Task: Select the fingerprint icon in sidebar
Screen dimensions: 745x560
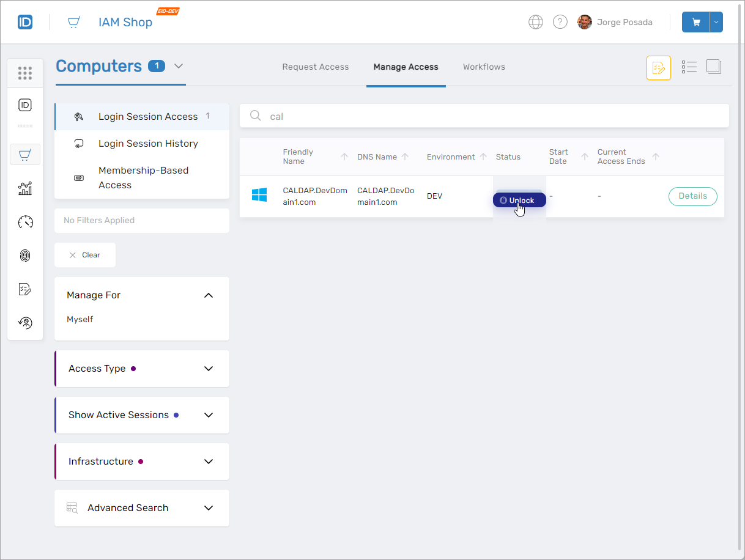Action: (25, 256)
